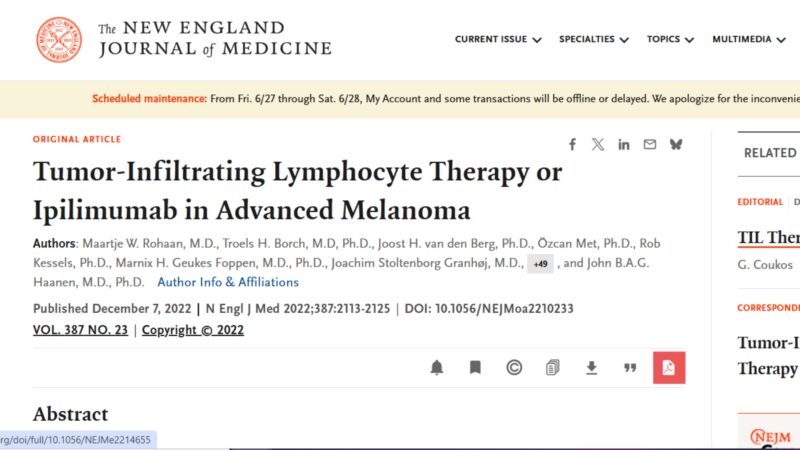This screenshot has width=800, height=450.
Task: Click the bell alert icon
Action: click(437, 367)
